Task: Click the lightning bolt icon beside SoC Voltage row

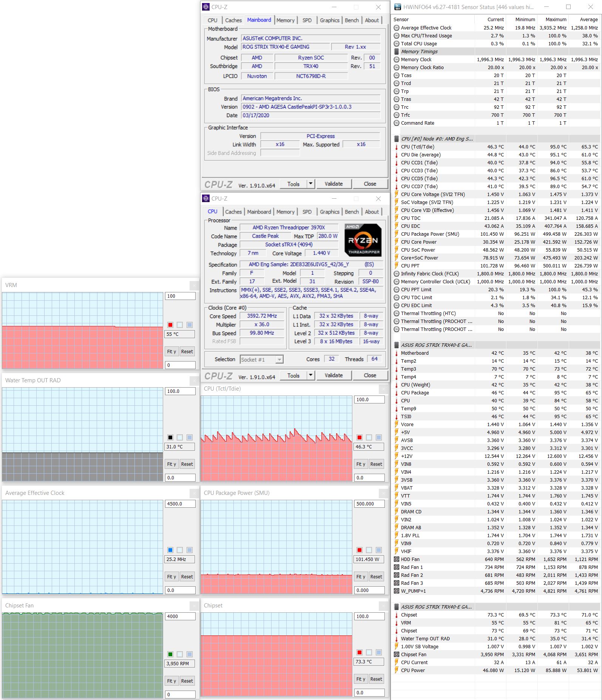Action: point(396,202)
